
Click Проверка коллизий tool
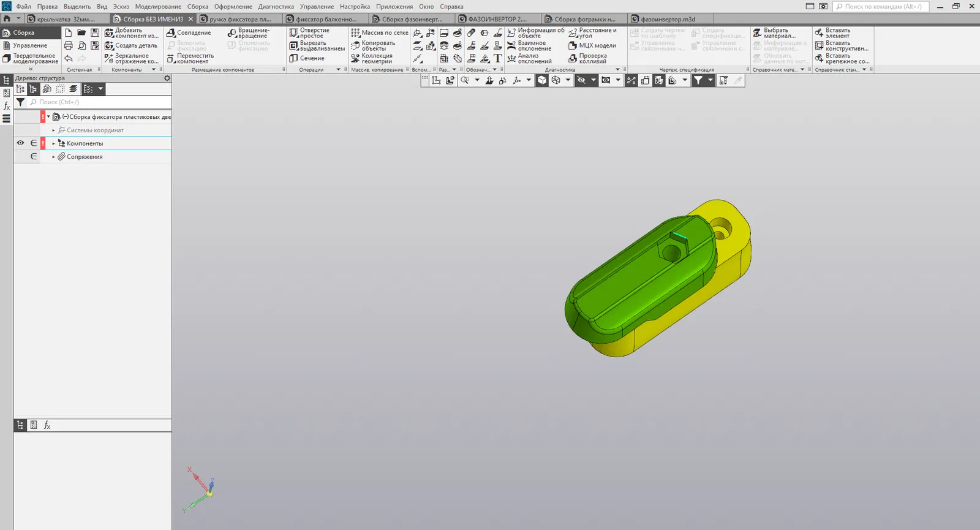(x=588, y=58)
